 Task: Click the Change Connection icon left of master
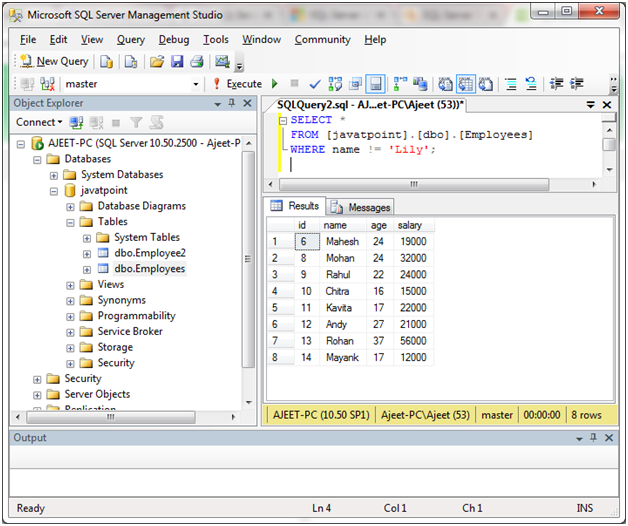(x=47, y=84)
